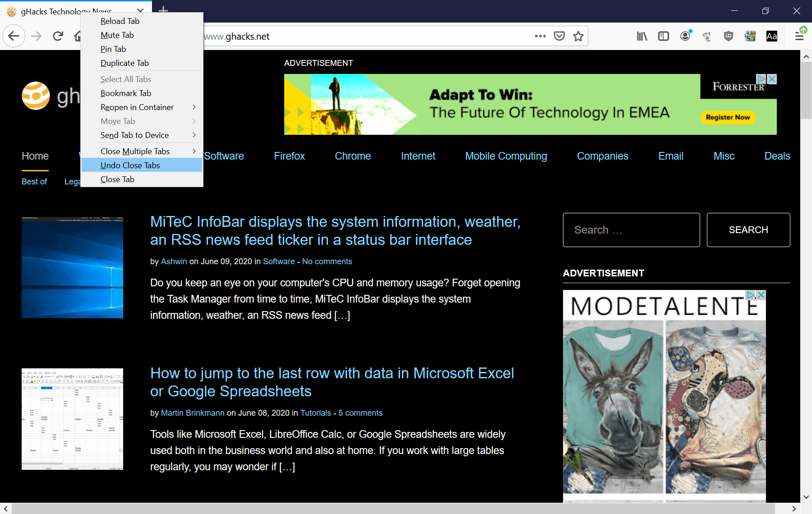812x514 pixels.
Task: Go to the Internet category
Action: click(x=418, y=156)
